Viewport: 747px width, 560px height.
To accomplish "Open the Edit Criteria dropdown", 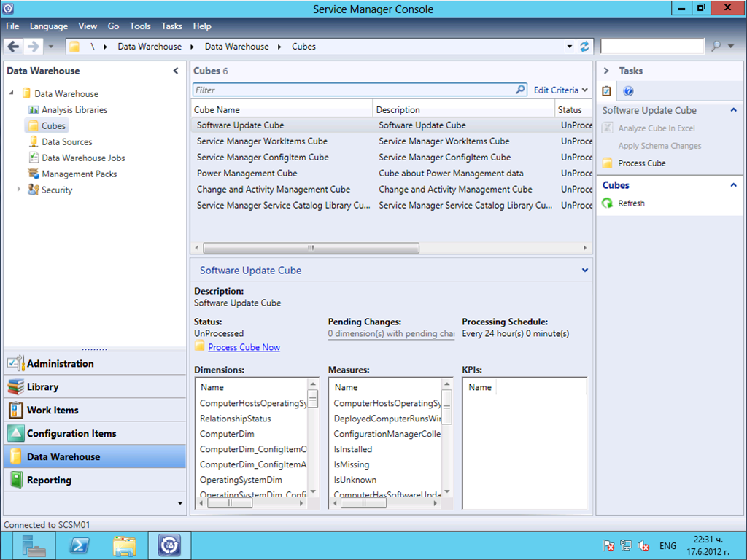I will coord(560,90).
